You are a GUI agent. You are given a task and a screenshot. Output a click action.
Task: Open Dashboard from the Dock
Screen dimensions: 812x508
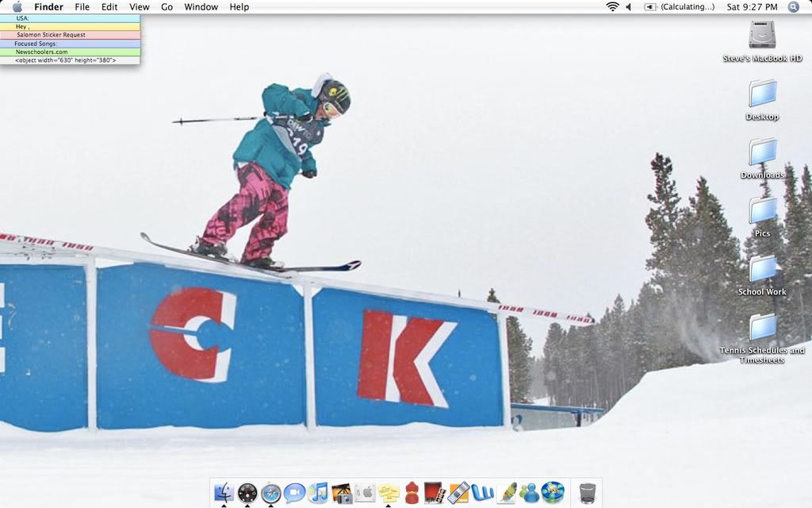(x=247, y=491)
